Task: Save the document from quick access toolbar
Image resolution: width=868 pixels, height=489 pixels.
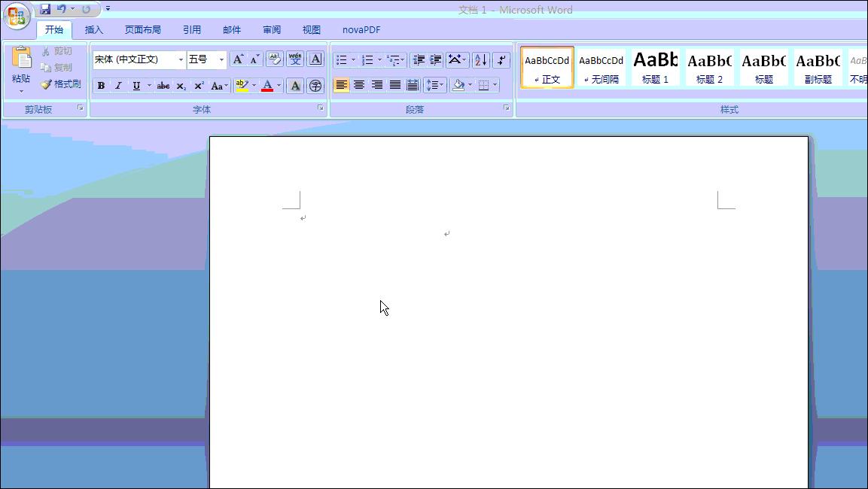Action: click(x=45, y=9)
